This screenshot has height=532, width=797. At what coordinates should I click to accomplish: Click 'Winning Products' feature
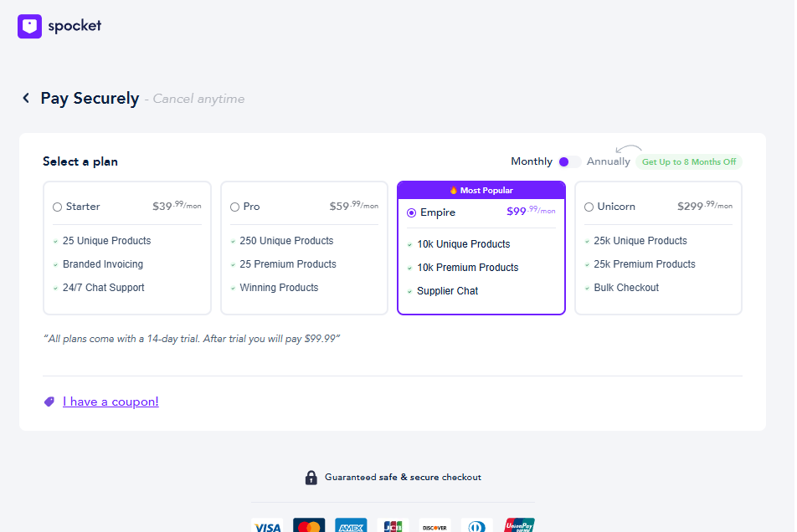[279, 287]
